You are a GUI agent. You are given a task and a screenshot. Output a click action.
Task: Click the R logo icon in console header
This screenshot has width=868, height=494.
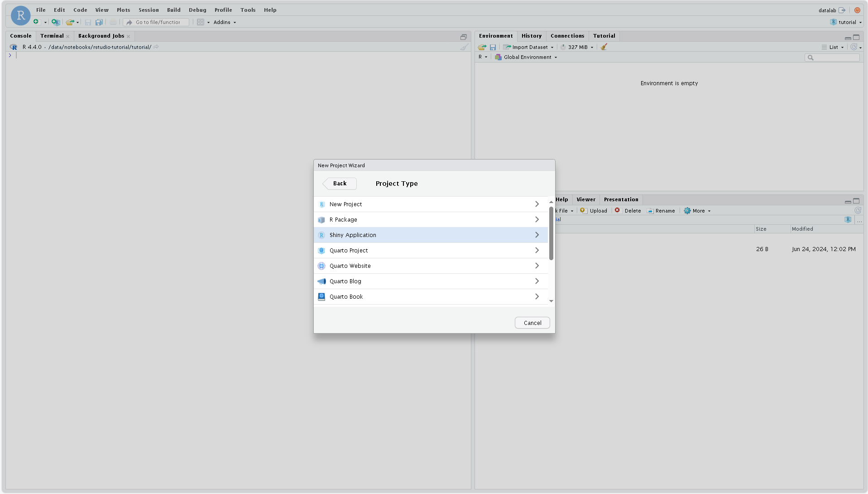point(14,47)
